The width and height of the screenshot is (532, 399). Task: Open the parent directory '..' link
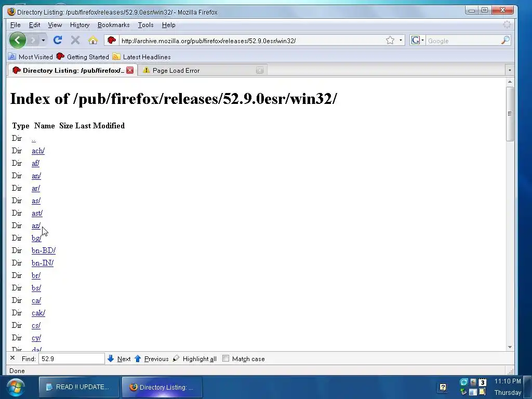[34, 138]
